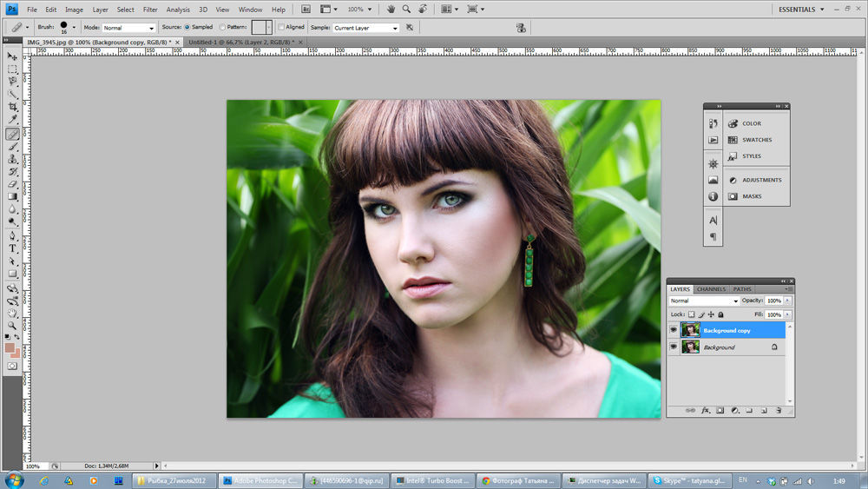The image size is (868, 489).
Task: Choose the Move tool
Action: [x=12, y=56]
